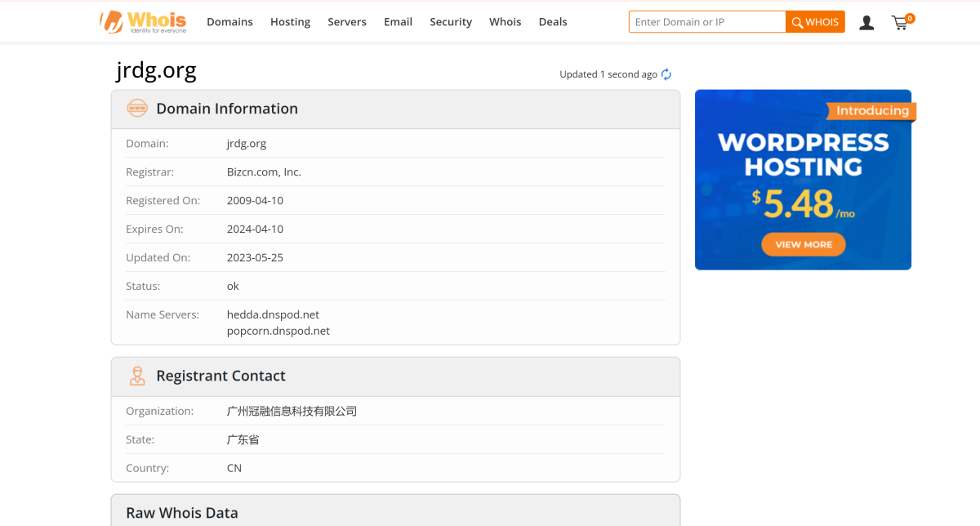Click the refresh icon near the update timestamp
Screen dimensions: 980x526
666,74
